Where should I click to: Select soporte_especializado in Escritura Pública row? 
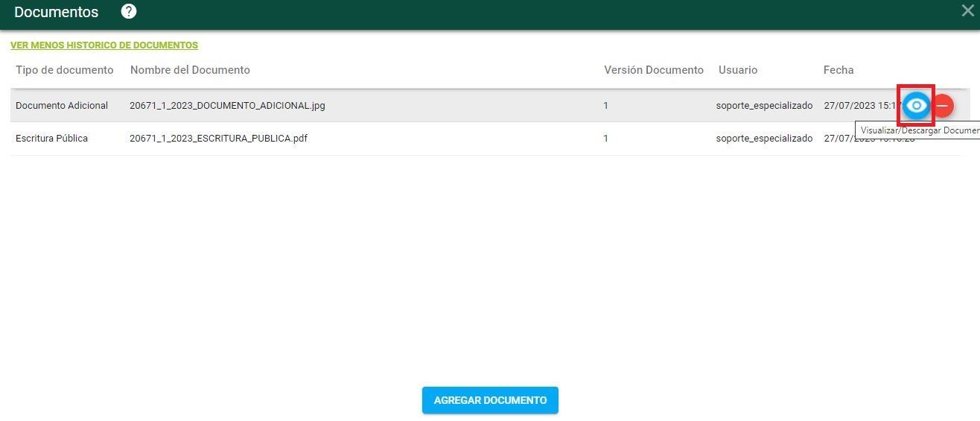pos(765,139)
